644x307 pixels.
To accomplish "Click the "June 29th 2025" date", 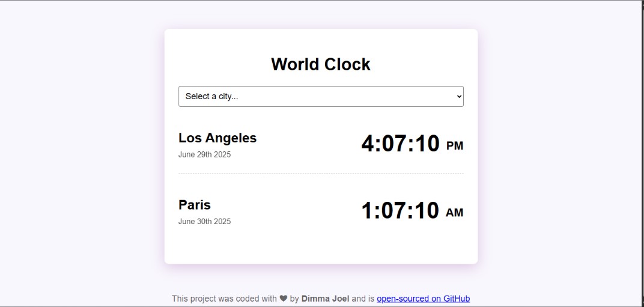I will 204,154.
